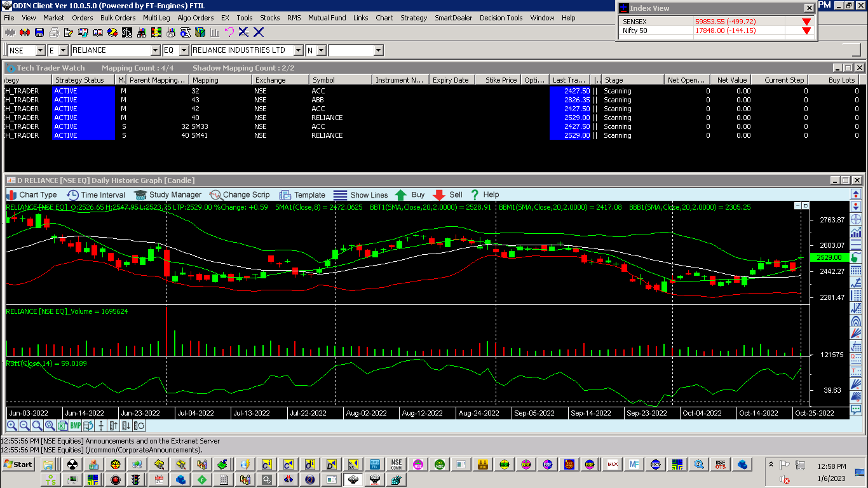
Task: Open chart Help with green question mark
Action: pyautogui.click(x=485, y=195)
